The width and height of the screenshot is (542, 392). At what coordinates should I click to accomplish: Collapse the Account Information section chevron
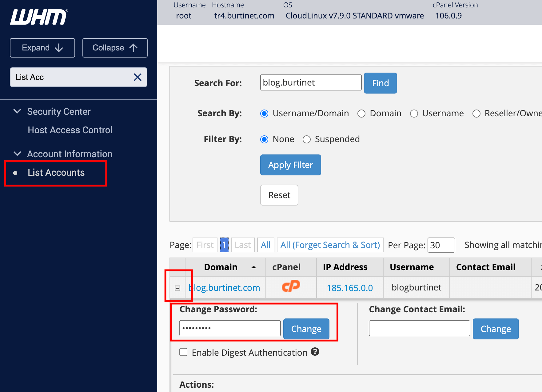(x=18, y=154)
